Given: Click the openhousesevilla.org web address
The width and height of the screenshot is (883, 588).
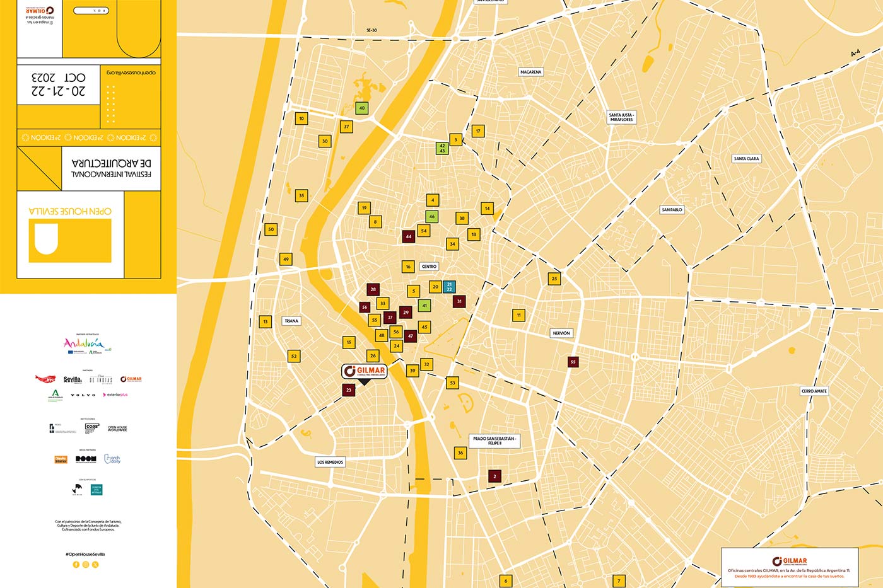Looking at the screenshot, I should point(131,72).
